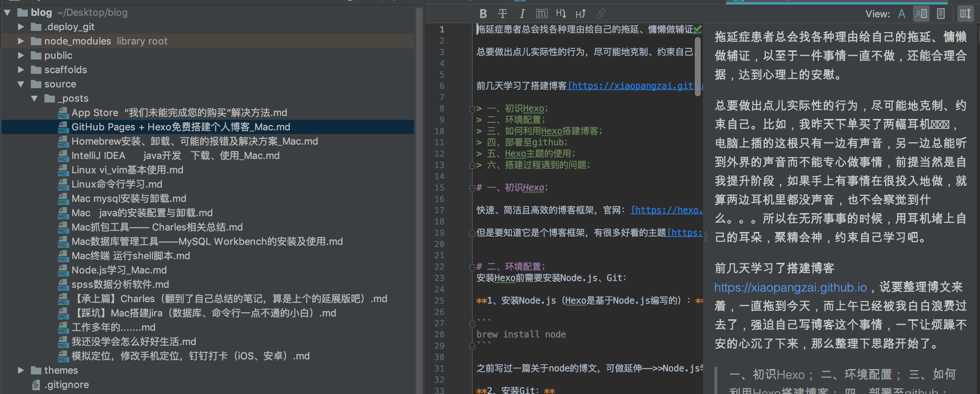This screenshot has width=980, height=394.
Task: Select GitHub Pages + Hexo免费搭建个人博客_Mac.md
Action: click(181, 127)
